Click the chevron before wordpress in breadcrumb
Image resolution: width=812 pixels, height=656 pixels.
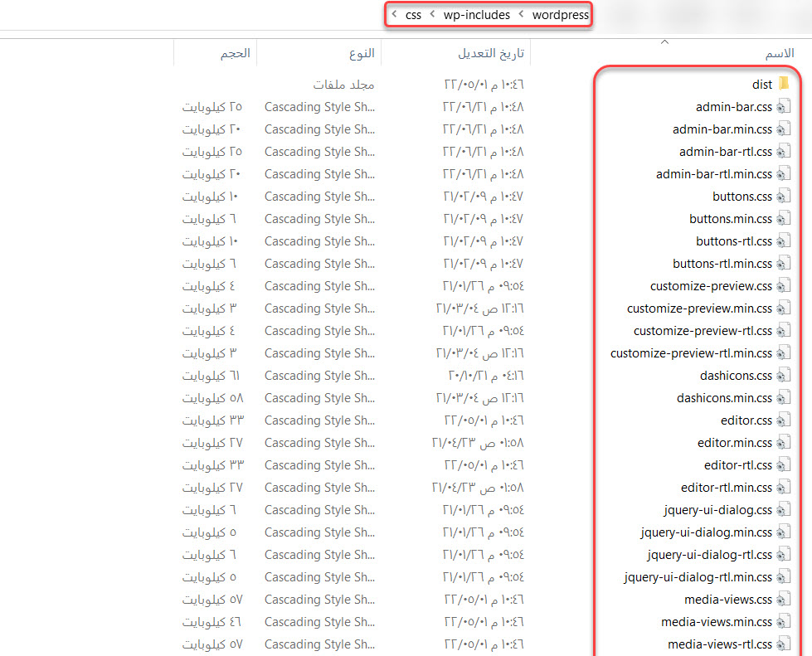pos(522,15)
